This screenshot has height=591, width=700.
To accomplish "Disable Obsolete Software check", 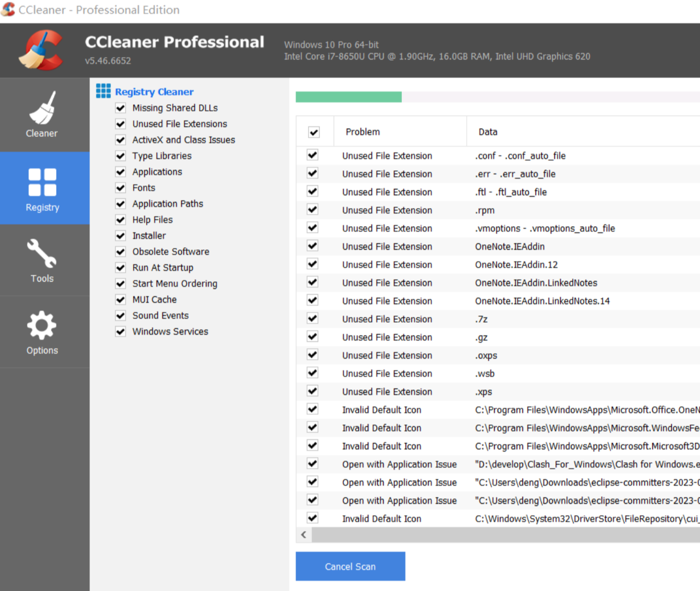I will pos(121,252).
